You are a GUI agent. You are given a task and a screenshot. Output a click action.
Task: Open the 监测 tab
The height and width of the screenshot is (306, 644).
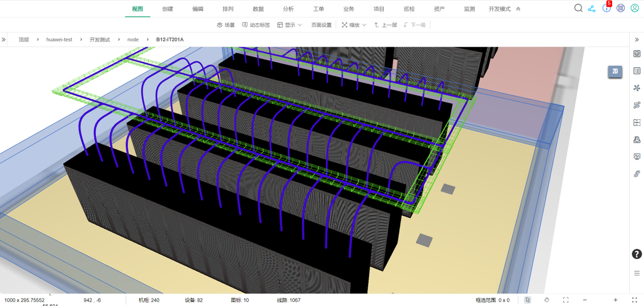pyautogui.click(x=470, y=9)
